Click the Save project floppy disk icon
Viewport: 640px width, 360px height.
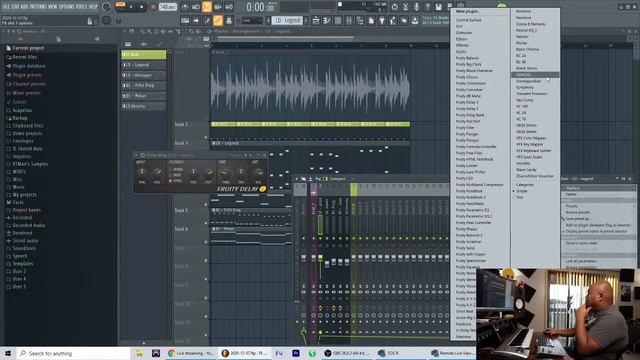(x=438, y=7)
